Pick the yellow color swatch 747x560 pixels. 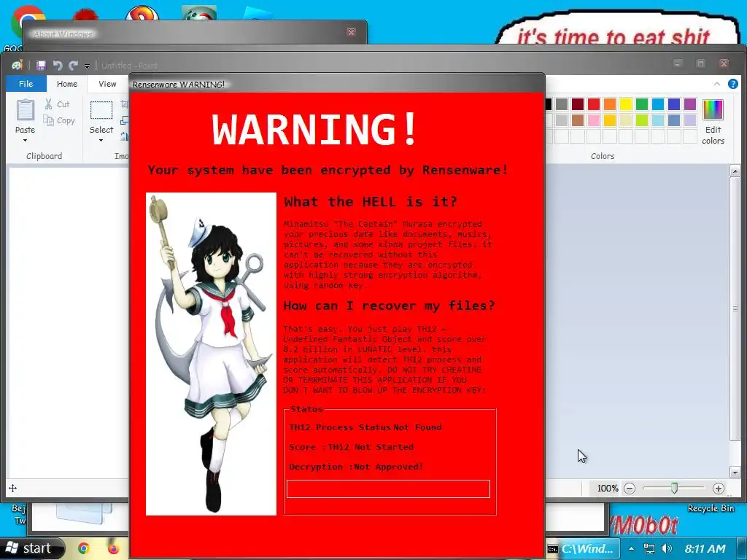click(626, 104)
